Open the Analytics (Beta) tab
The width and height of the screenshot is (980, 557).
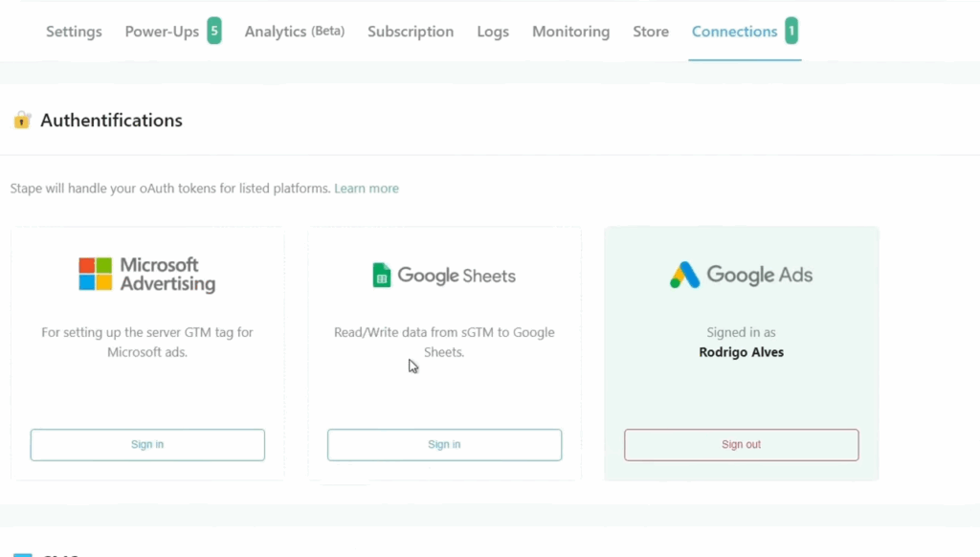[294, 32]
